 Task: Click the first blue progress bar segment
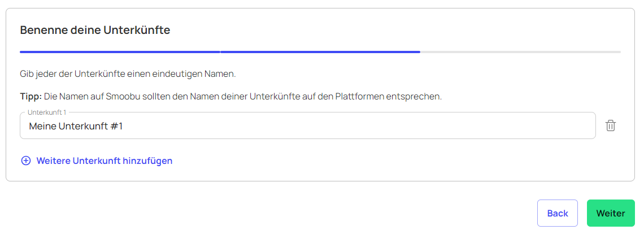pyautogui.click(x=120, y=52)
